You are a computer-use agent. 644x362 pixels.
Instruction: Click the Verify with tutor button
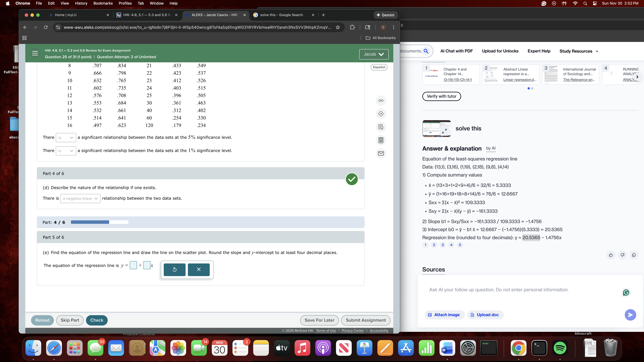pos(441,96)
